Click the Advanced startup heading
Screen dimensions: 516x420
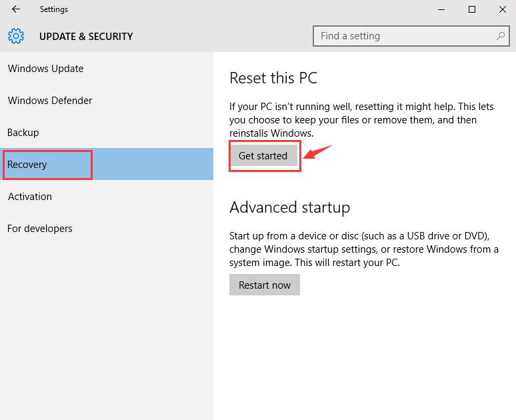289,208
